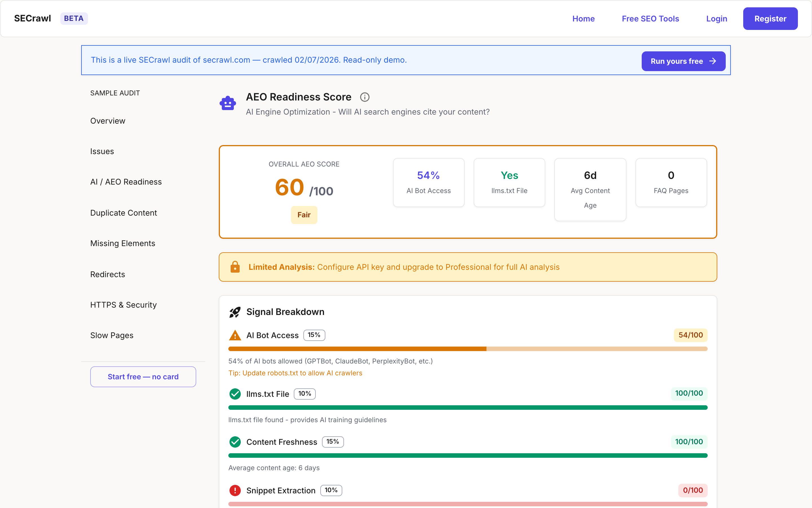Select Missing Elements in sidebar
Image resolution: width=812 pixels, height=508 pixels.
(122, 243)
